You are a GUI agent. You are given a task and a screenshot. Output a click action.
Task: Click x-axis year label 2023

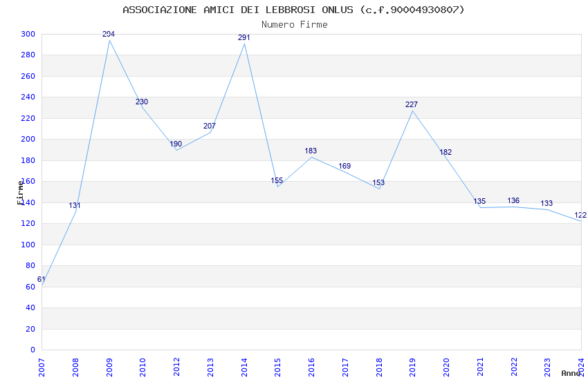547,368
